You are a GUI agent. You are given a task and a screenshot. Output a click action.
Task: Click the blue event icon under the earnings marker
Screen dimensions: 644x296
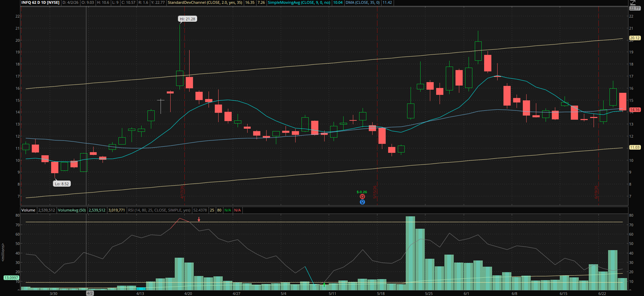point(362,202)
